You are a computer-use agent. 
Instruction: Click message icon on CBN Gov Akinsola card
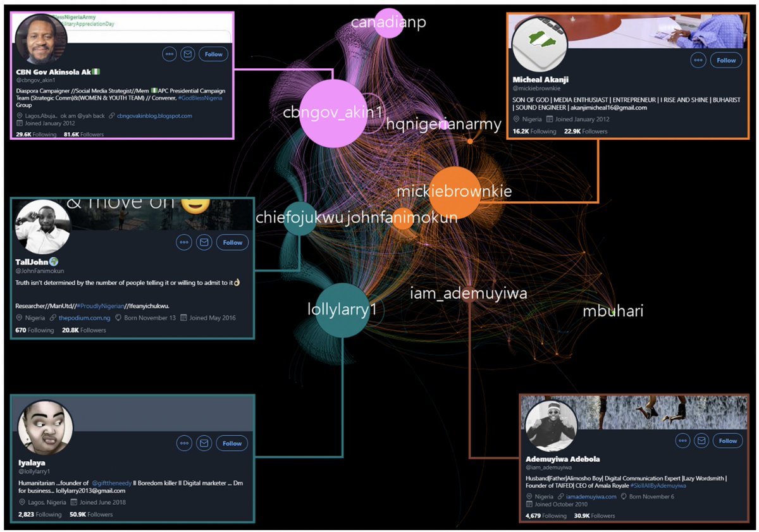(187, 54)
